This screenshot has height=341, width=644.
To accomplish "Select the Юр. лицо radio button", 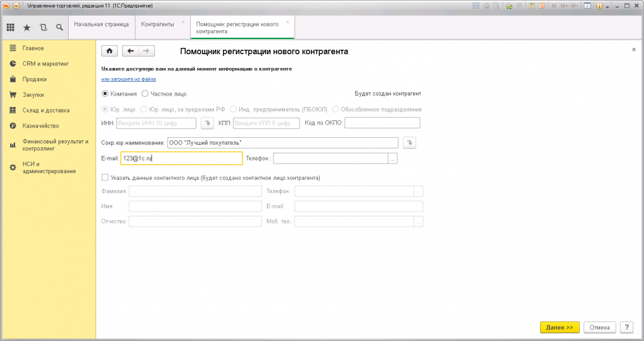I will click(x=105, y=109).
